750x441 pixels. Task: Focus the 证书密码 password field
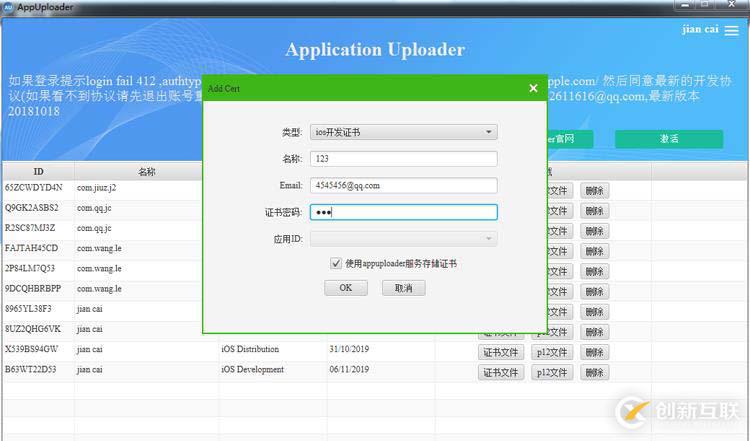pos(404,212)
